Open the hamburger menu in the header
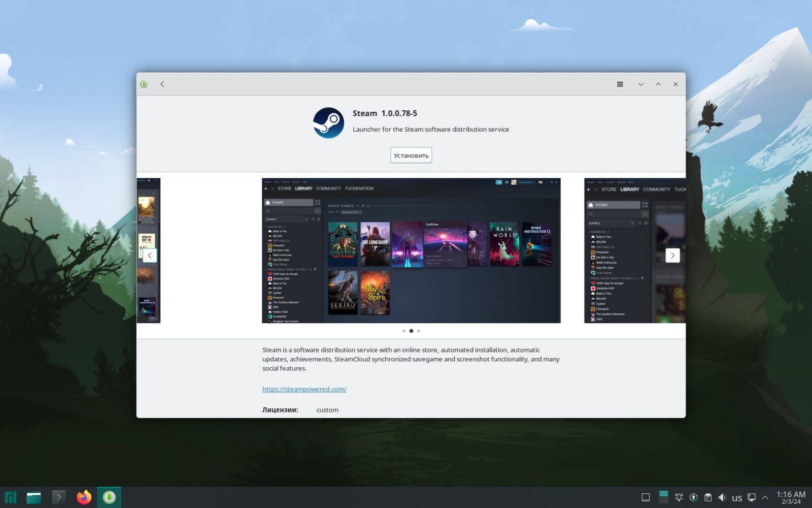 pos(620,84)
